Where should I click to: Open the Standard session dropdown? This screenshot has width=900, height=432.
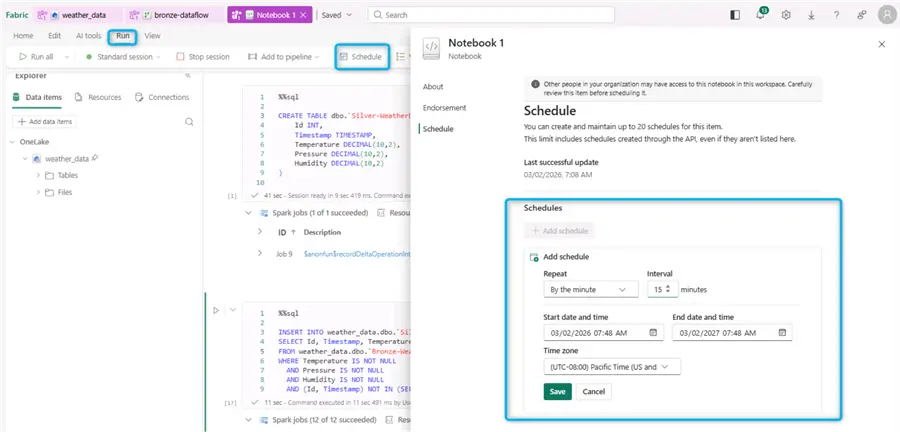pyautogui.click(x=123, y=57)
